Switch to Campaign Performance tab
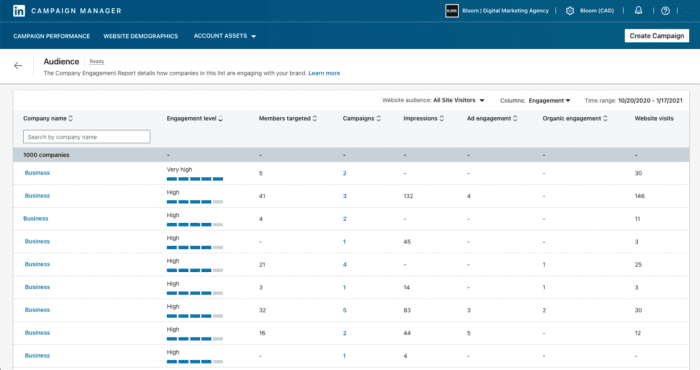Image resolution: width=700 pixels, height=370 pixels. click(51, 36)
